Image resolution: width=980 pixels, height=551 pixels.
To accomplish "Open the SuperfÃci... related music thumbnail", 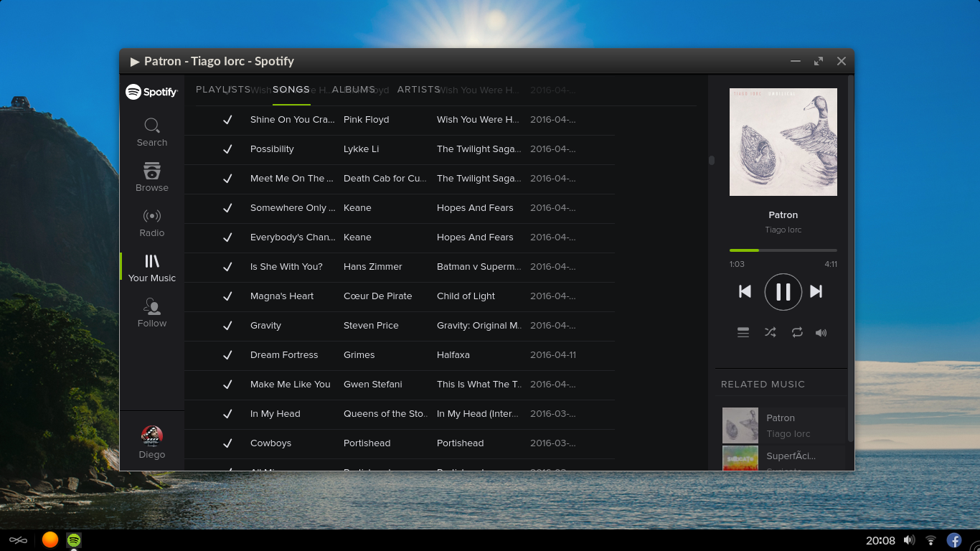I will [740, 458].
